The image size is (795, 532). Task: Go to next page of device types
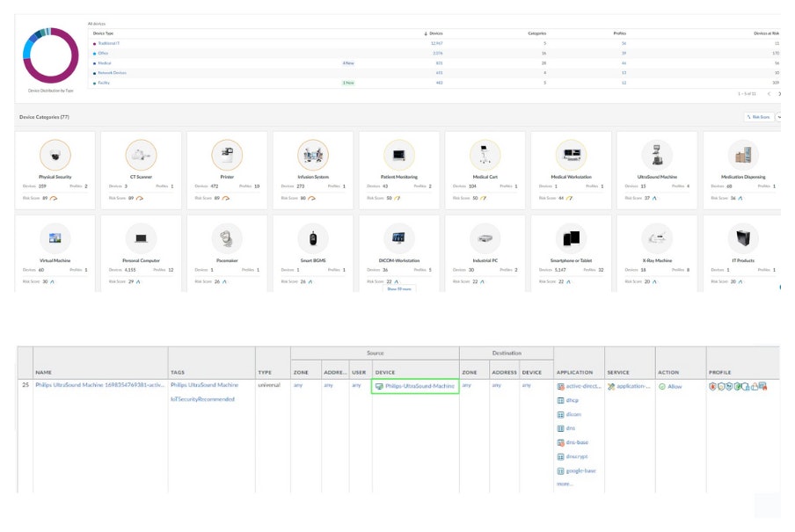pos(779,93)
